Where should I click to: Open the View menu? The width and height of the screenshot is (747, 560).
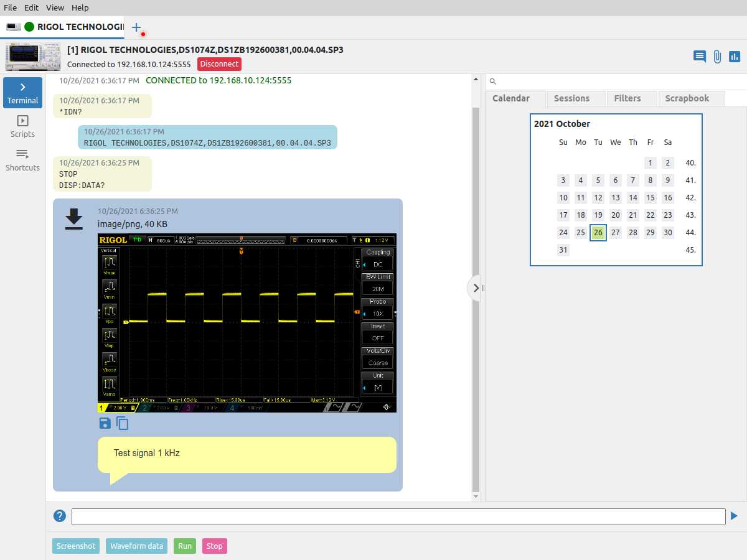point(55,7)
